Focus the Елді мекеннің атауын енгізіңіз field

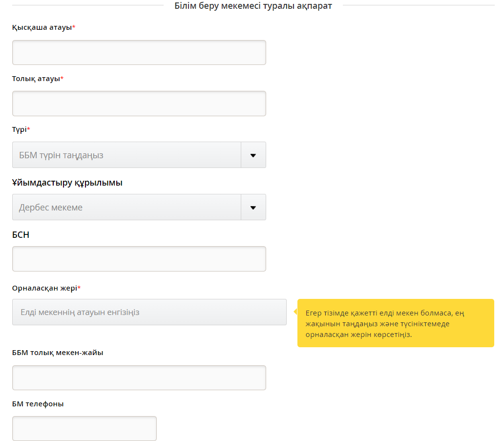[x=149, y=312]
